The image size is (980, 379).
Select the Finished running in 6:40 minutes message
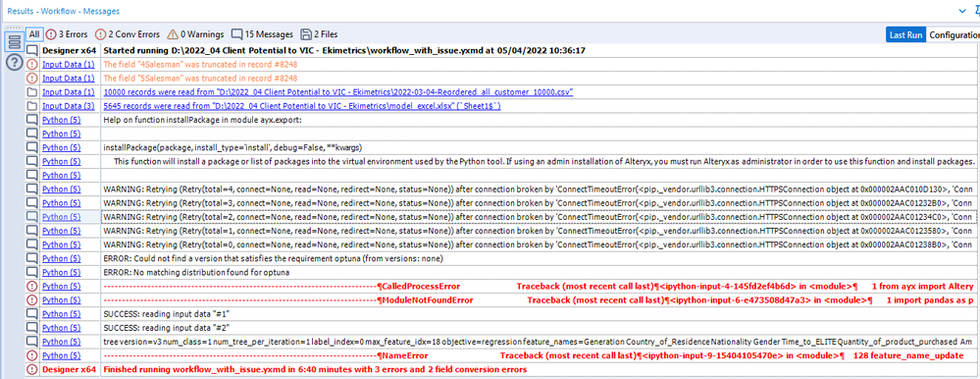click(314, 369)
